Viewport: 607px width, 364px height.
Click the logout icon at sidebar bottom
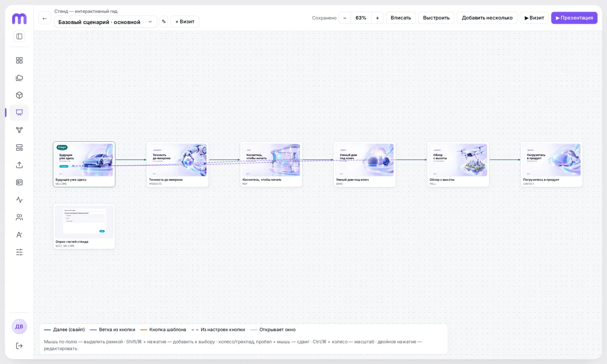tap(19, 346)
